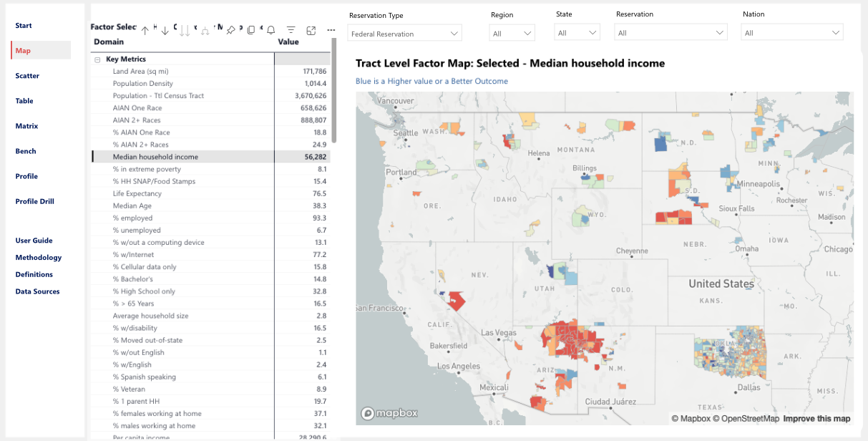The width and height of the screenshot is (868, 441).
Task: Select the % Moved out-of-state row
Action: click(x=210, y=340)
